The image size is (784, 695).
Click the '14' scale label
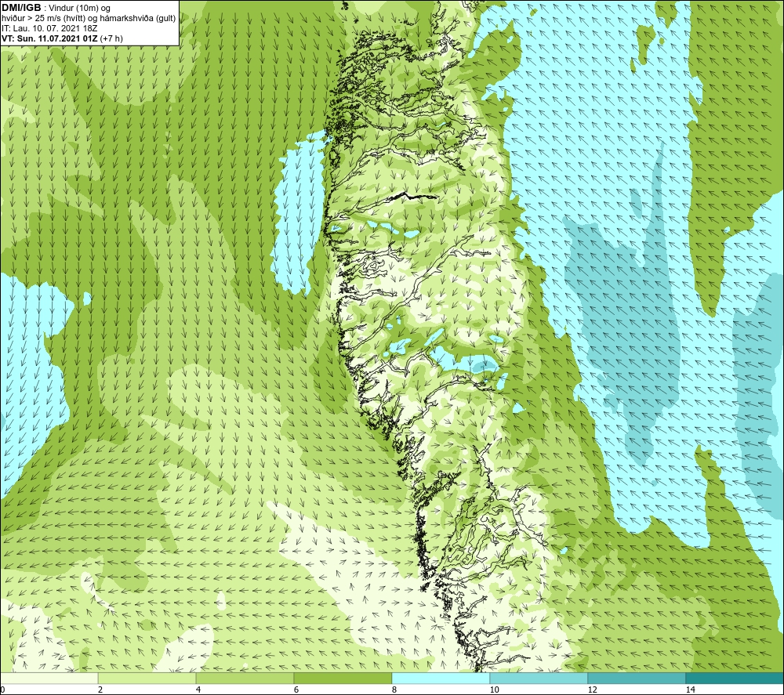[690, 690]
